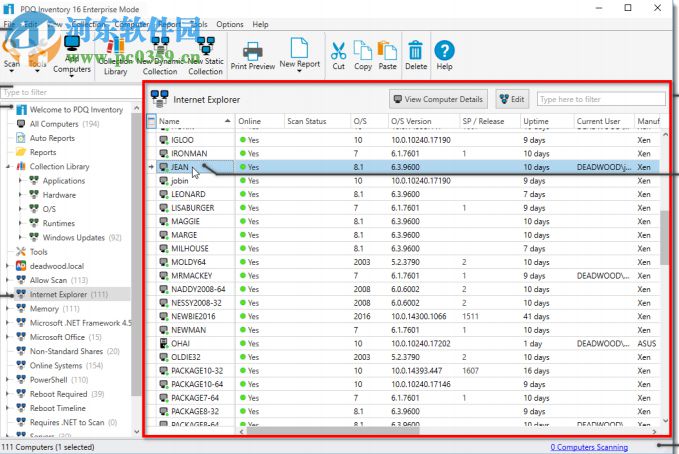Click the computer grid vertical scrollbar thumb
679x454 pixels.
click(x=665, y=237)
